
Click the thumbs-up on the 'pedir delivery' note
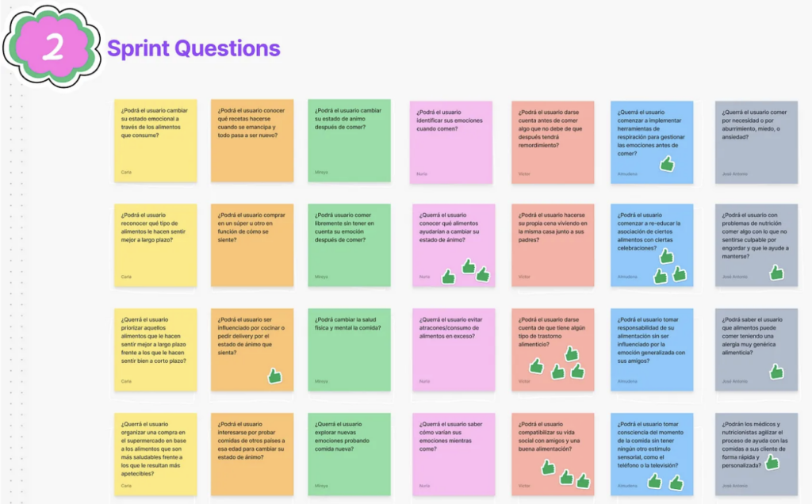(275, 376)
